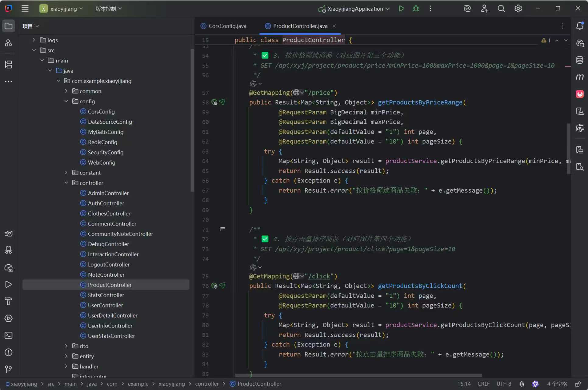Run the XiaoyijiangApplication configuration
Viewport: 588px width, 390px height.
[x=401, y=9]
